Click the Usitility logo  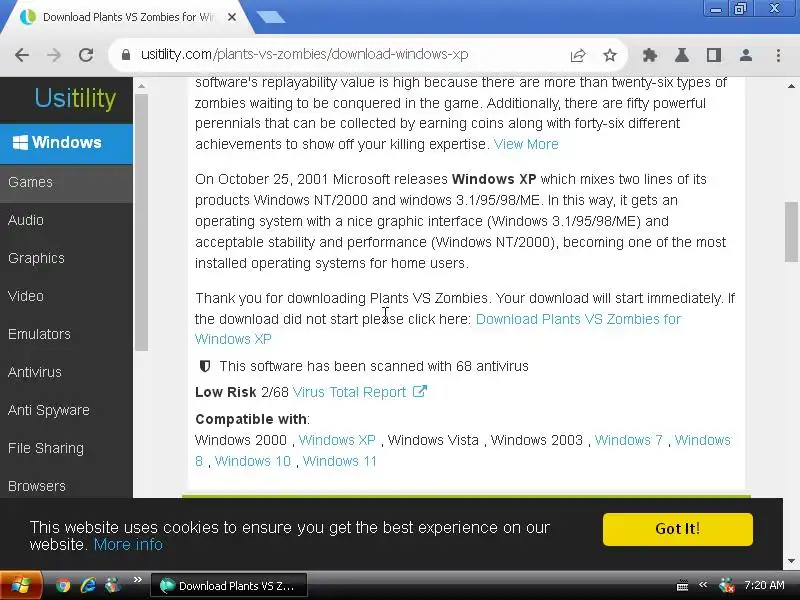tap(75, 98)
